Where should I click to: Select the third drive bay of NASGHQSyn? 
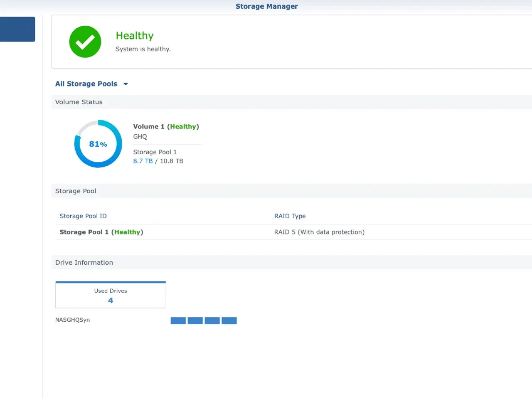tap(212, 320)
